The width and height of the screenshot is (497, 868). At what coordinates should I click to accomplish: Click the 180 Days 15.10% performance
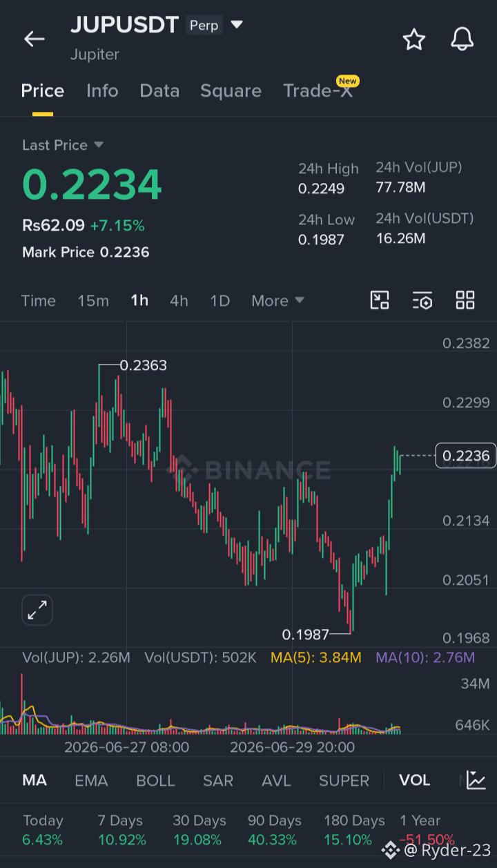coord(354,830)
